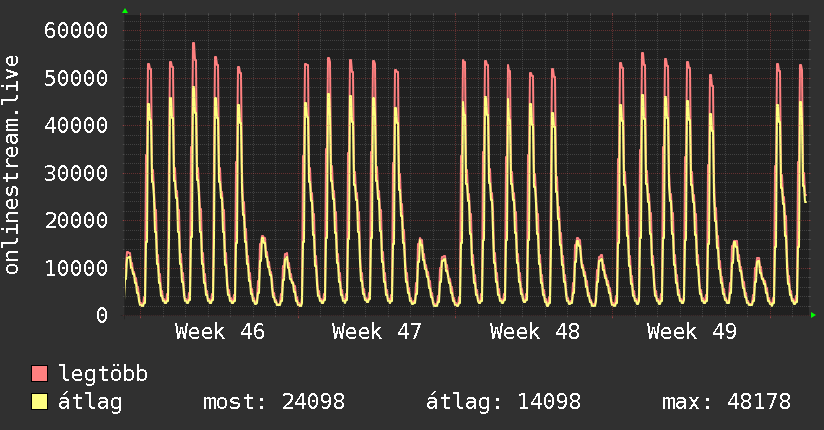Click the Week 46 axis label

220,332
